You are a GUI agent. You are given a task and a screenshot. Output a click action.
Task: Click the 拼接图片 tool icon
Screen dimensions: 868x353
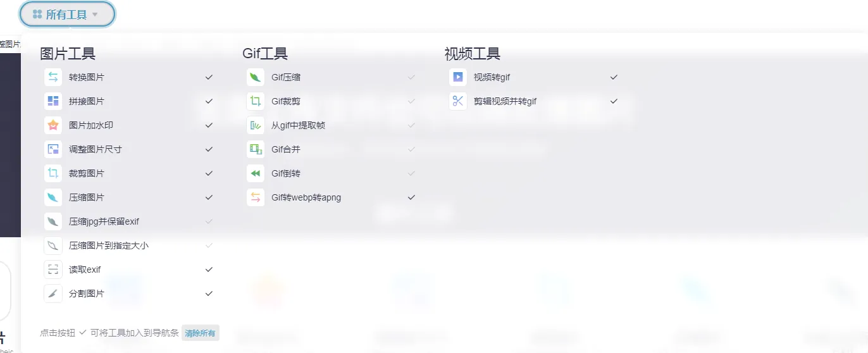[53, 101]
